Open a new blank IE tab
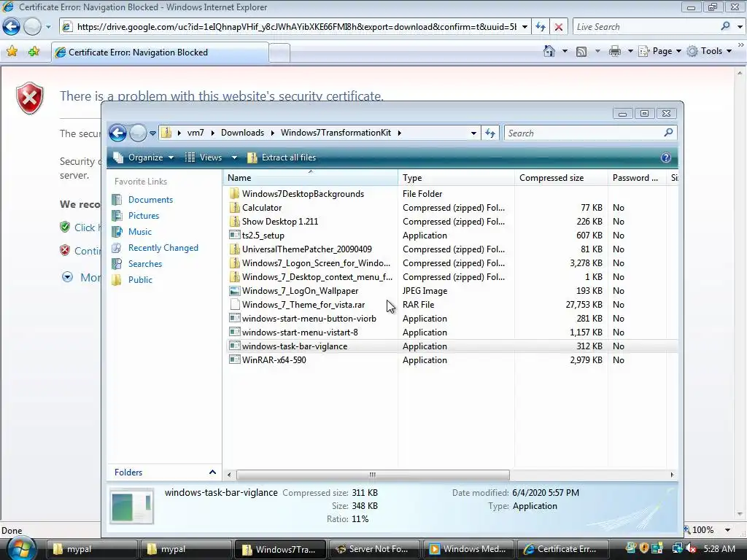 (x=279, y=52)
